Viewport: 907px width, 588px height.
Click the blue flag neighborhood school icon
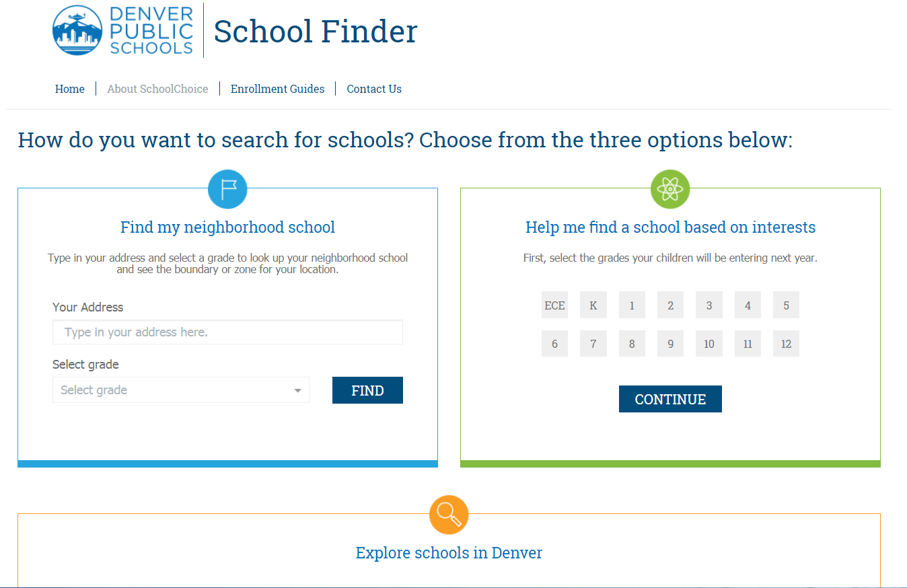(227, 189)
